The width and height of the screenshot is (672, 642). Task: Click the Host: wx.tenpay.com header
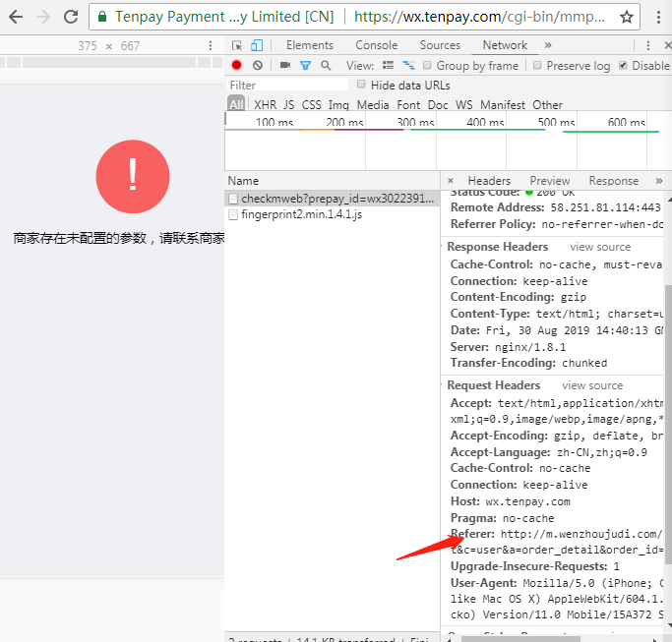(510, 501)
